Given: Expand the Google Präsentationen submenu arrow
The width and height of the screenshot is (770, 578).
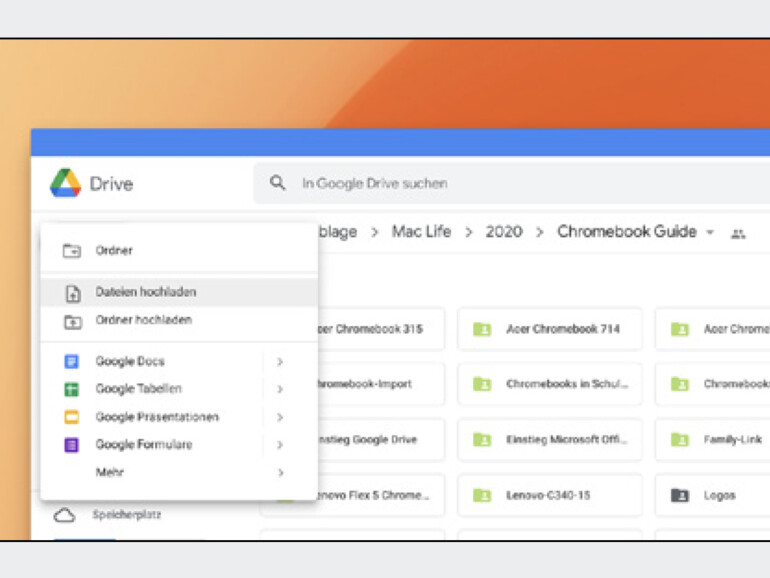Looking at the screenshot, I should click(280, 417).
